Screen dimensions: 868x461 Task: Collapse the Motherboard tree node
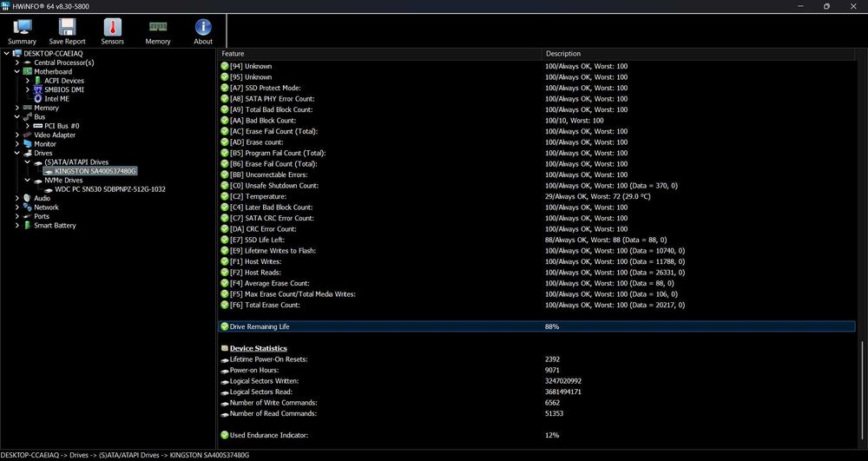click(17, 72)
